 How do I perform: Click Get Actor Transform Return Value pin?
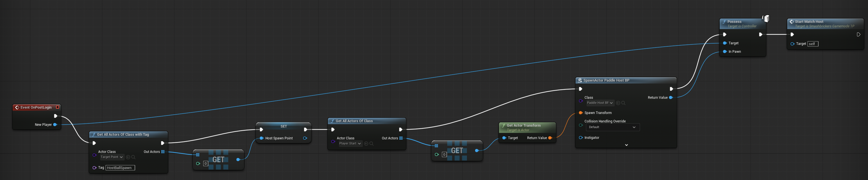[x=550, y=138]
